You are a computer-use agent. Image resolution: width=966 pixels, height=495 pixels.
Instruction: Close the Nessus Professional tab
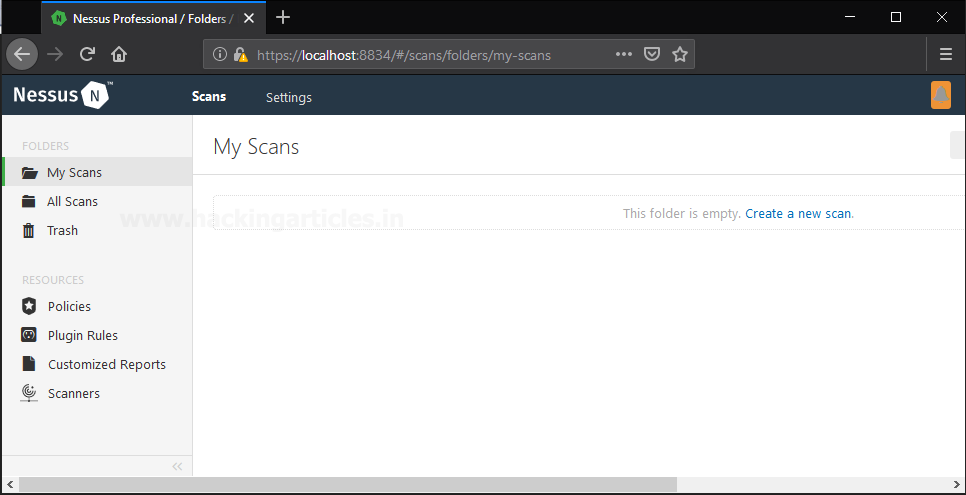point(249,18)
